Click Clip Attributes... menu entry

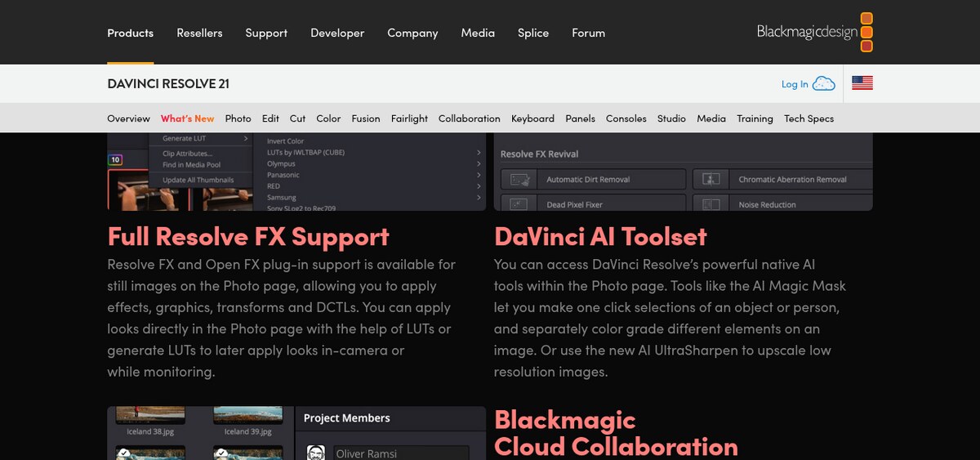click(x=187, y=154)
